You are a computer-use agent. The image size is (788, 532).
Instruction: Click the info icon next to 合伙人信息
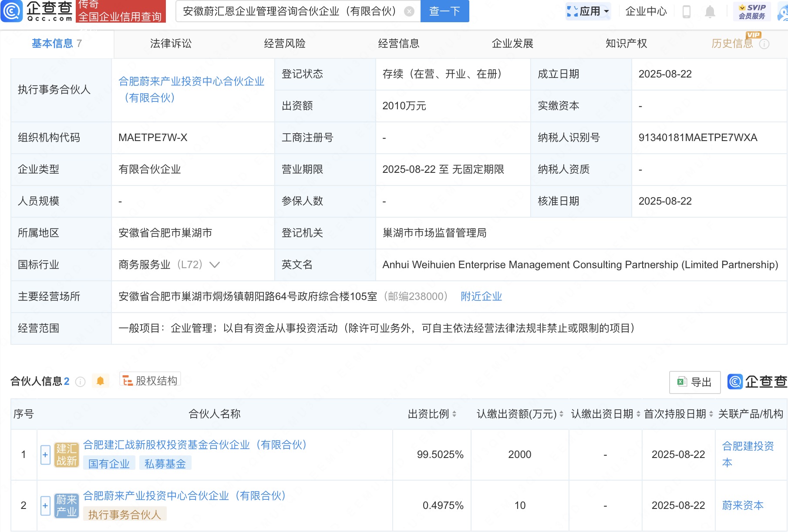[x=80, y=382]
